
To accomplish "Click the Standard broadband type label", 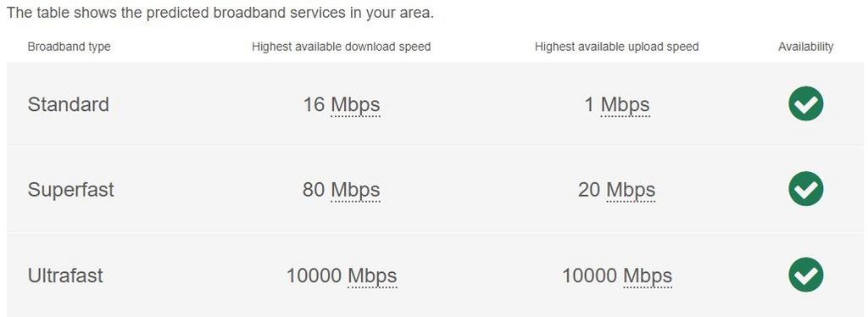I will click(x=68, y=104).
